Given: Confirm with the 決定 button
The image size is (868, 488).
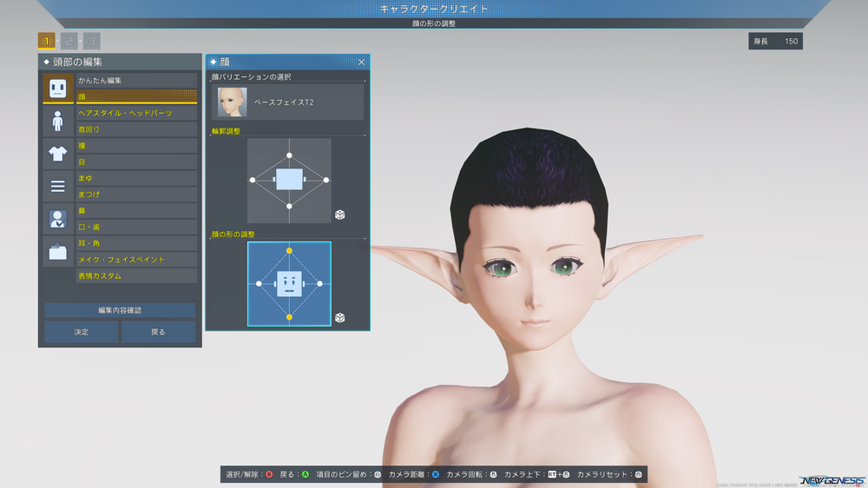Looking at the screenshot, I should pyautogui.click(x=82, y=332).
